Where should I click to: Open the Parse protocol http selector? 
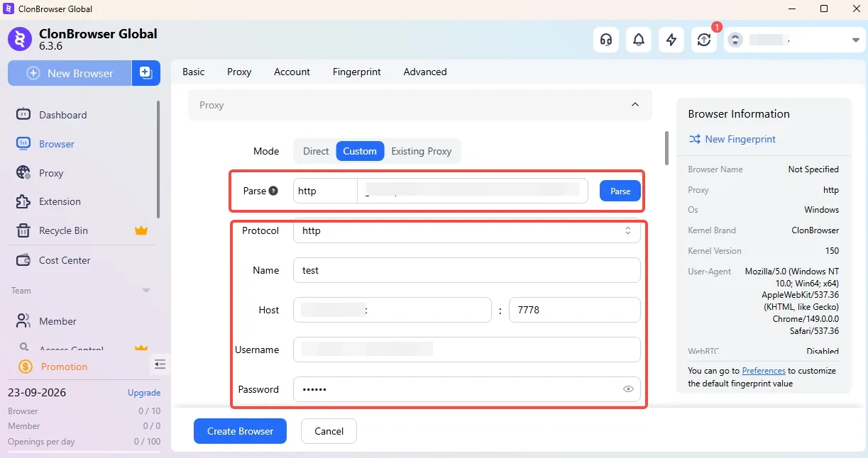[325, 191]
